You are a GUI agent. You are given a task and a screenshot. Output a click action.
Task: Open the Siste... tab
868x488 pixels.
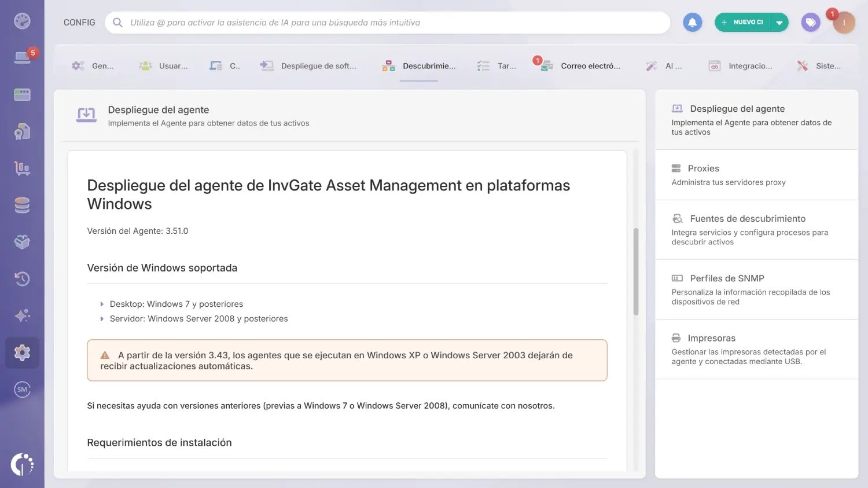tap(819, 66)
